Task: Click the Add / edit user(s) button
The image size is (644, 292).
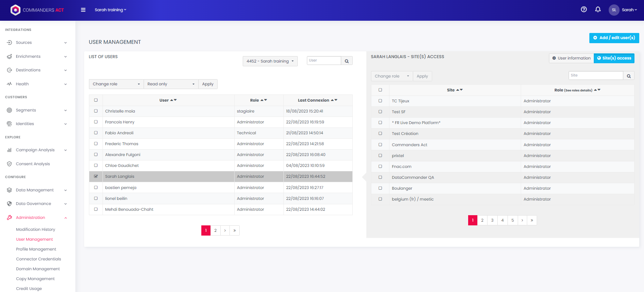Action: [614, 38]
